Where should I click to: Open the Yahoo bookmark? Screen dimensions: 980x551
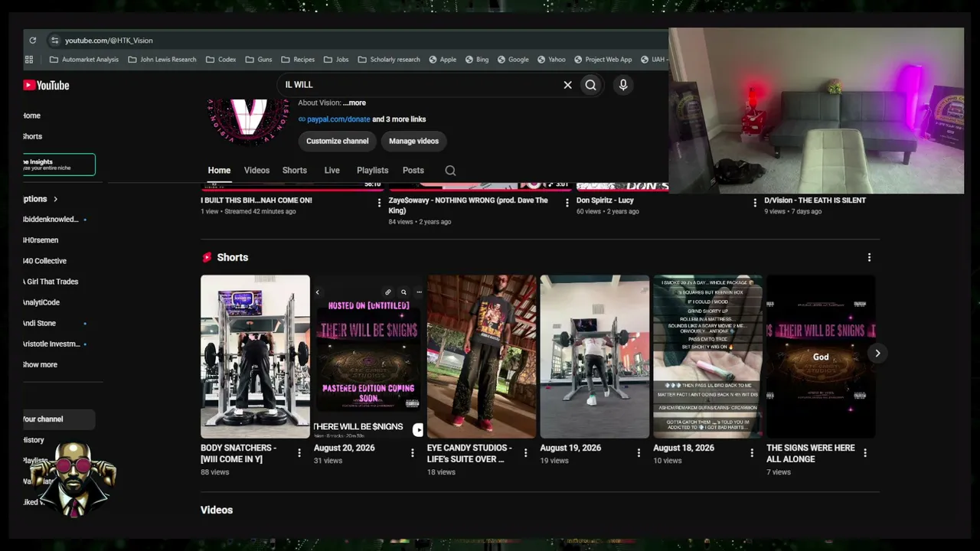[x=551, y=60]
